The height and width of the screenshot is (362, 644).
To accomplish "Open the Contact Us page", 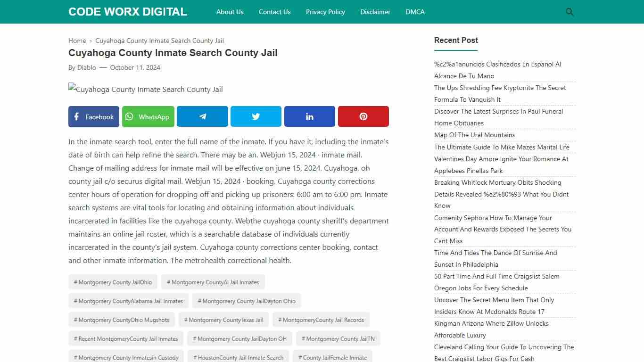I will tap(274, 12).
